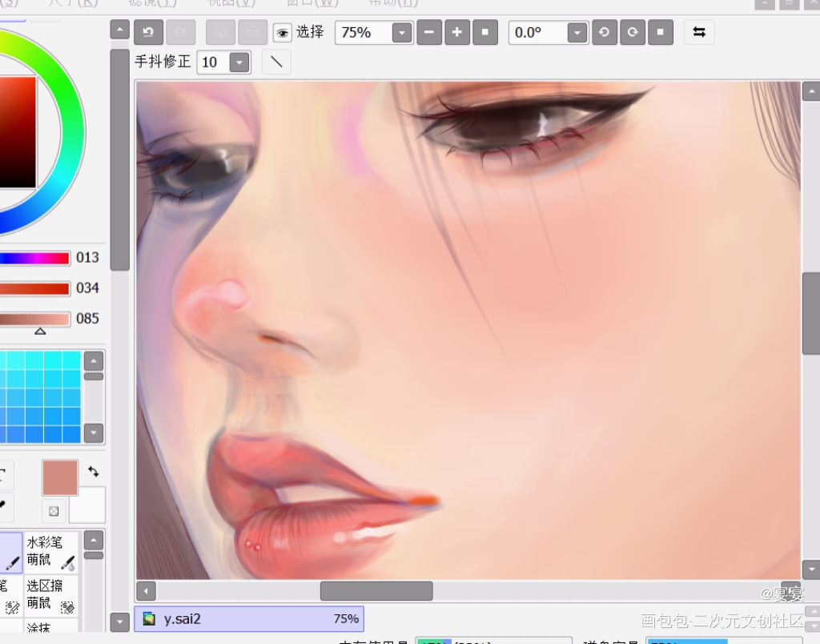Reset the canvas zoom with square button

coord(485,33)
